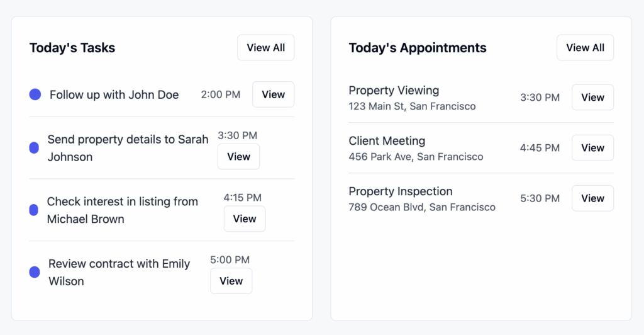Open View All in Today's Tasks
This screenshot has height=335, width=644.
click(266, 48)
